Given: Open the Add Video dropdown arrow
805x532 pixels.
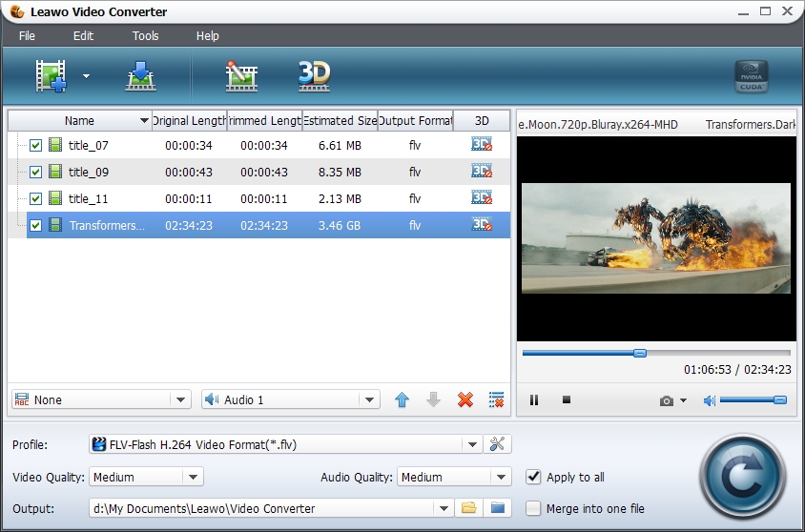Looking at the screenshot, I should click(x=86, y=76).
